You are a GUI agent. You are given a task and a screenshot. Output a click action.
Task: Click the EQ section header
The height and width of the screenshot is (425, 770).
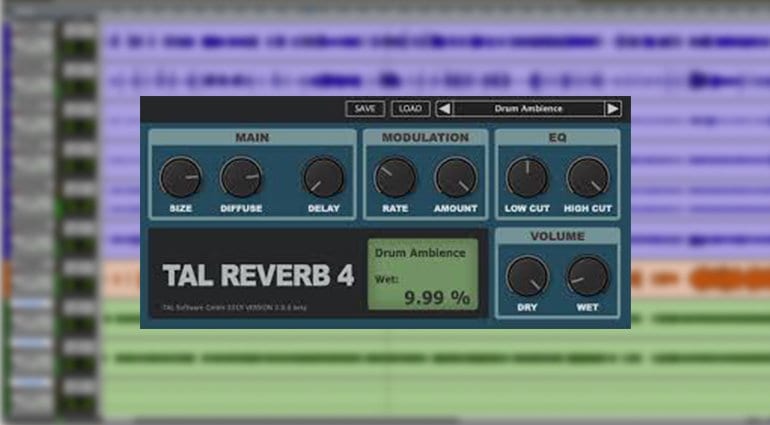pos(557,138)
